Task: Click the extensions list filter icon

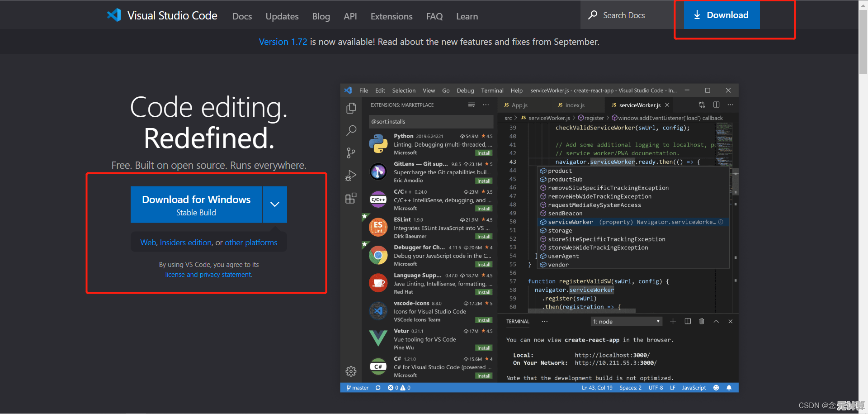Action: coord(472,105)
